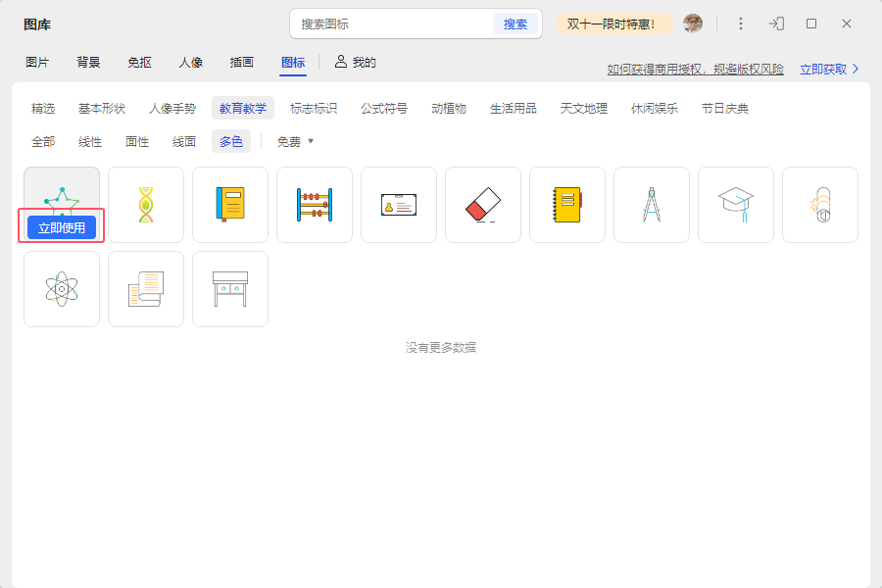
Task: Filter by 线性 style
Action: 90,142
